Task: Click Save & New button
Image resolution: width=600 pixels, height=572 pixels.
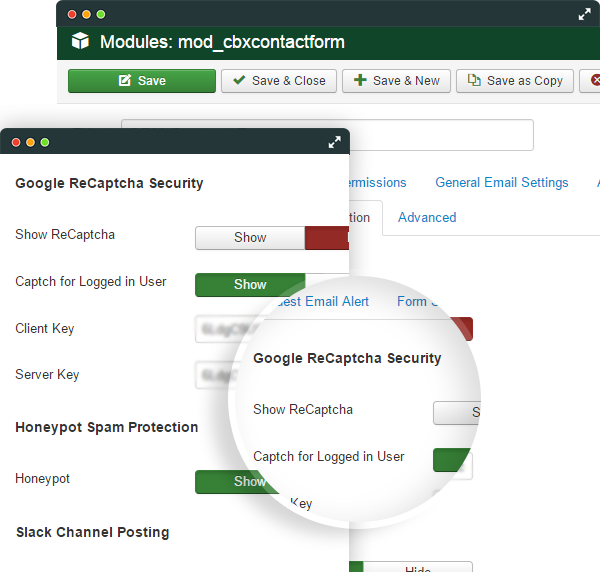Action: (x=396, y=81)
